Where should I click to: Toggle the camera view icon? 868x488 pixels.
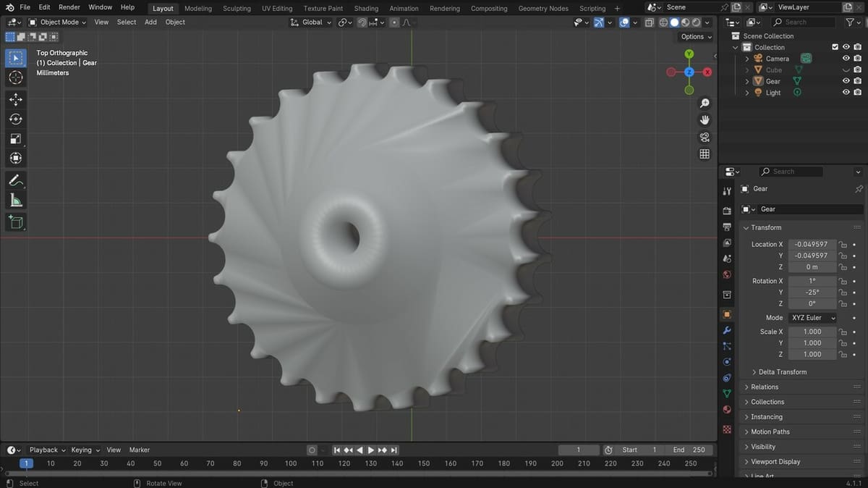(x=705, y=137)
